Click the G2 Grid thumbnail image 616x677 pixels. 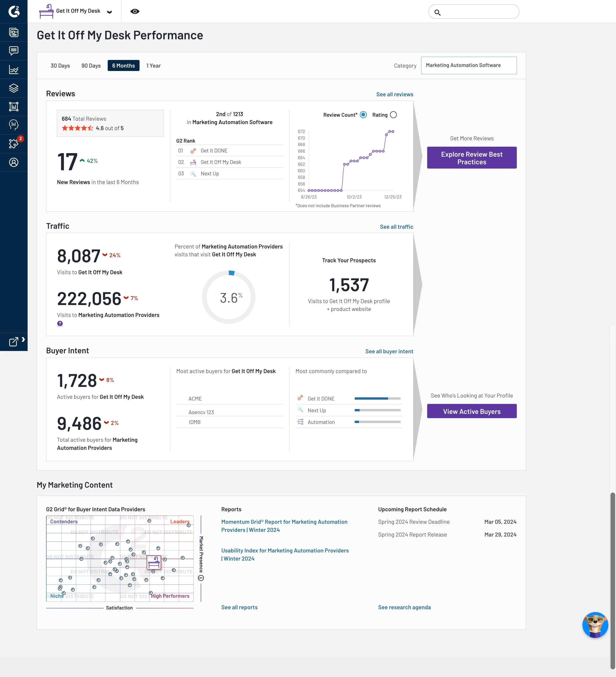coord(120,558)
